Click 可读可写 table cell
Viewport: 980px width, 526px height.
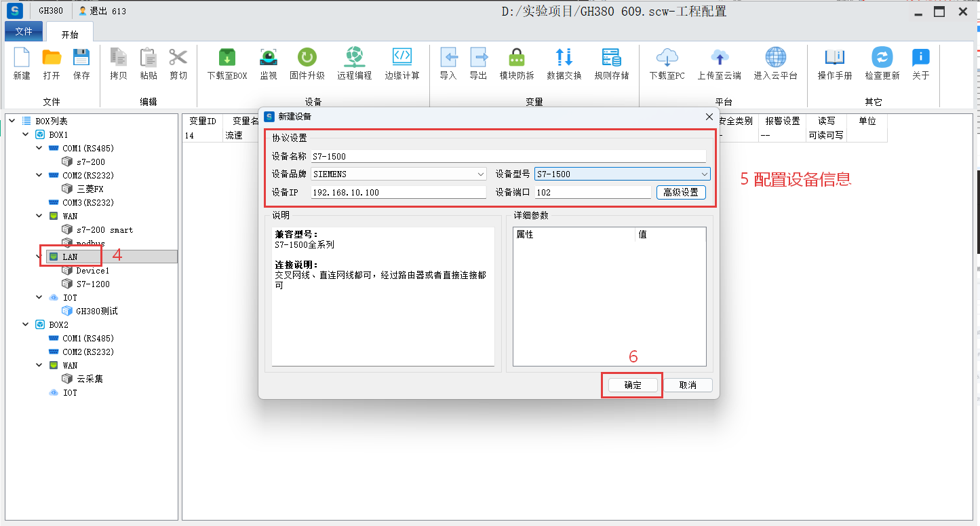(x=827, y=135)
